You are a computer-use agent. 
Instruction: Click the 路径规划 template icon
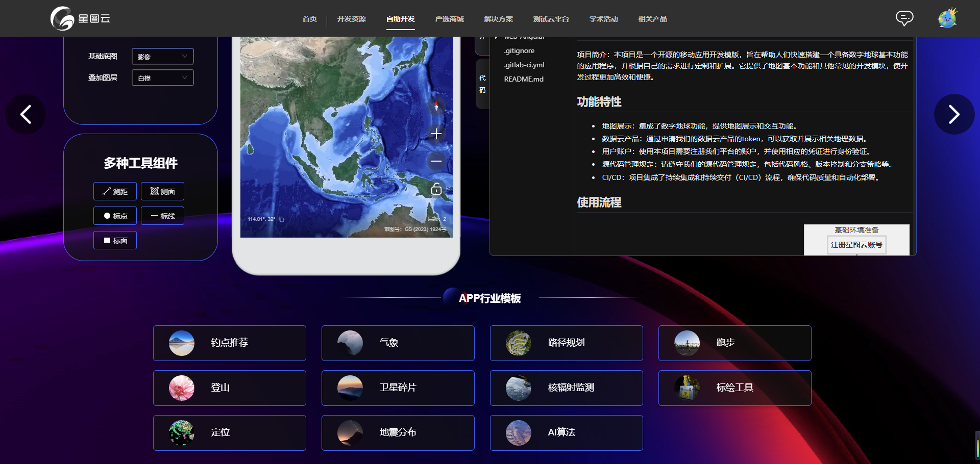click(519, 343)
